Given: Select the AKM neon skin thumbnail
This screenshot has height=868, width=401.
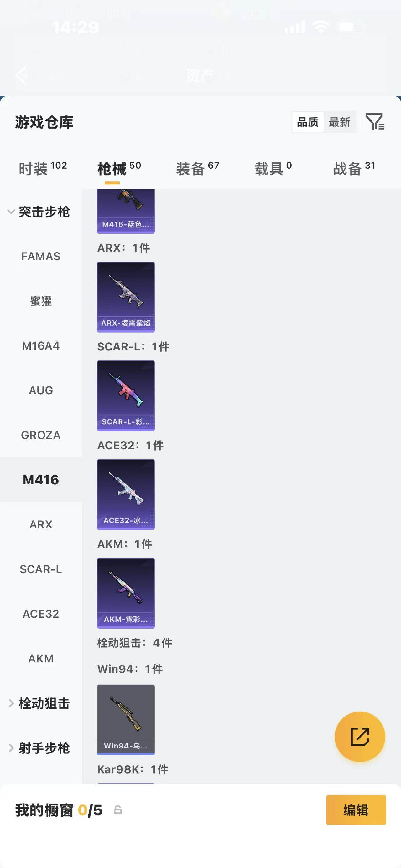Looking at the screenshot, I should [x=126, y=593].
